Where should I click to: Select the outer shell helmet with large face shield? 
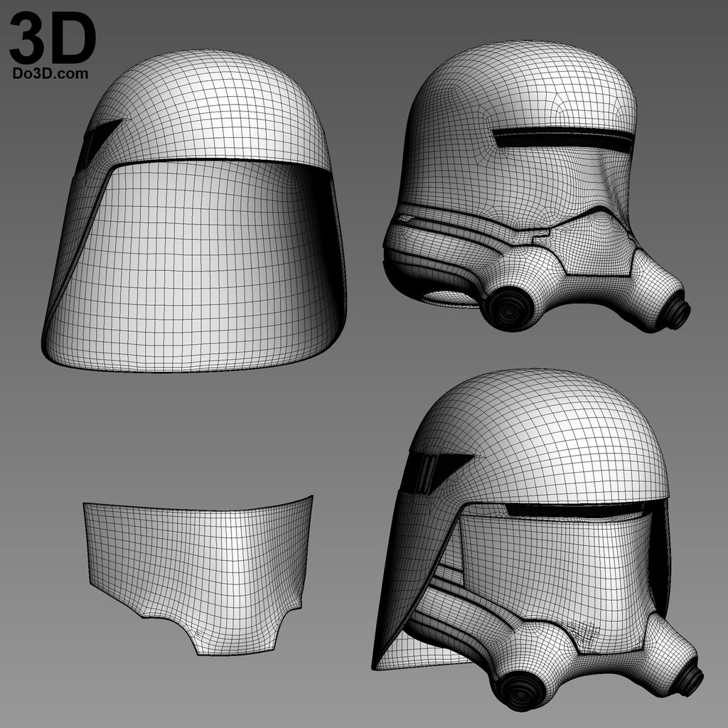(194, 211)
